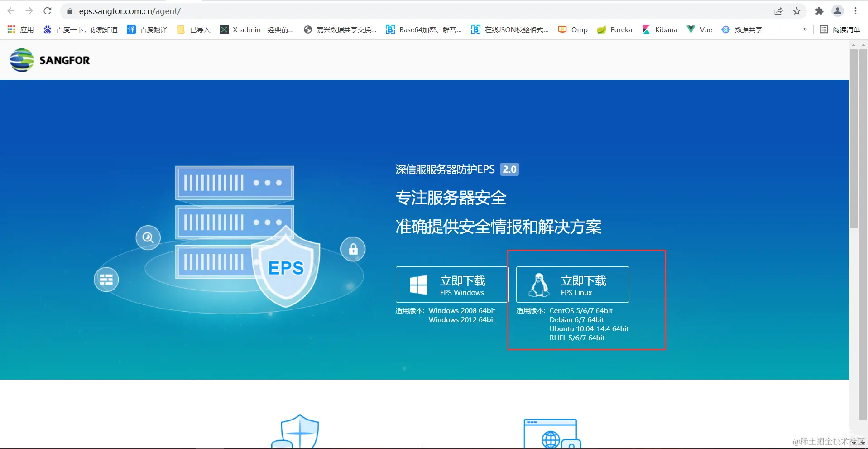868x449 pixels.
Task: Click the shield with cross feature icon
Action: point(295,431)
